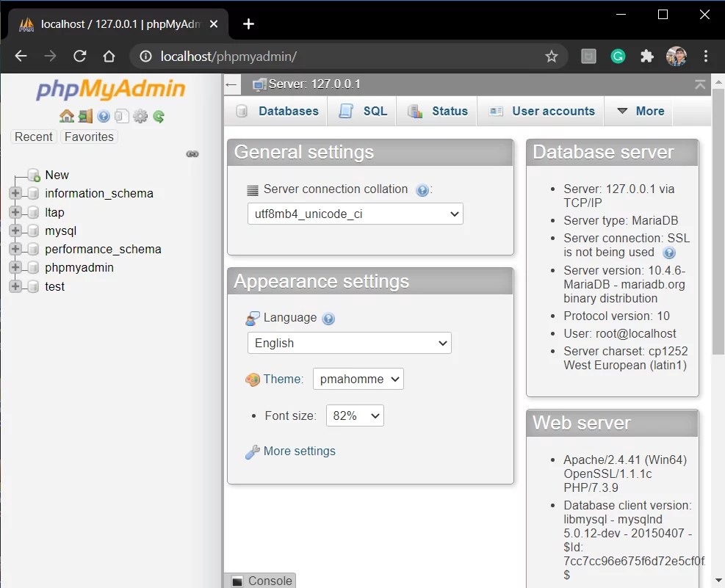Image resolution: width=725 pixels, height=588 pixels.
Task: Open MariaDB documentation page icon
Action: [x=120, y=116]
